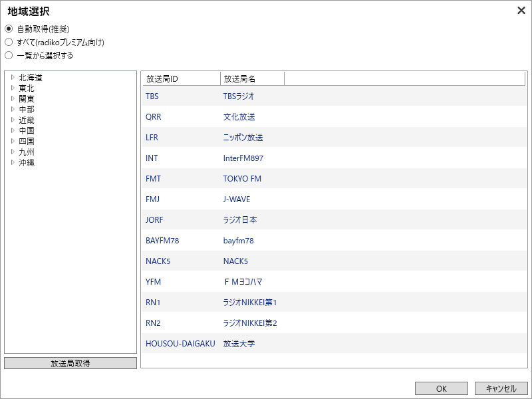The height and width of the screenshot is (399, 532).
Task: Click the キャンセル button
Action: (x=501, y=388)
